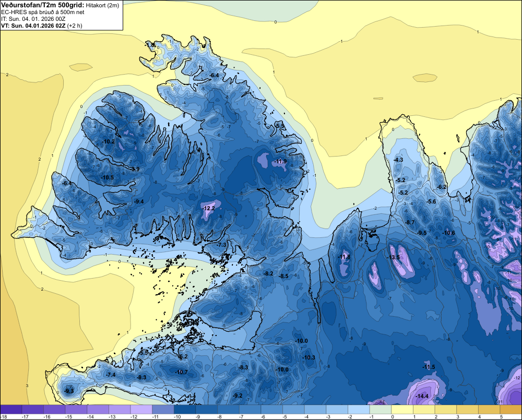The image size is (522, 420).
Task: Click the map title 'Veðurstofan/T2m 500grid'
Action: click(x=42, y=5)
